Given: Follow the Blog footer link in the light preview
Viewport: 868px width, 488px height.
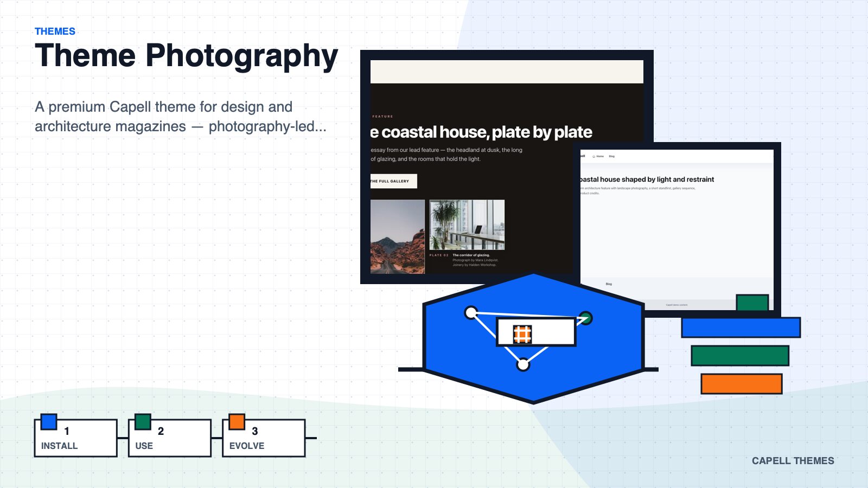Looking at the screenshot, I should pyautogui.click(x=609, y=284).
